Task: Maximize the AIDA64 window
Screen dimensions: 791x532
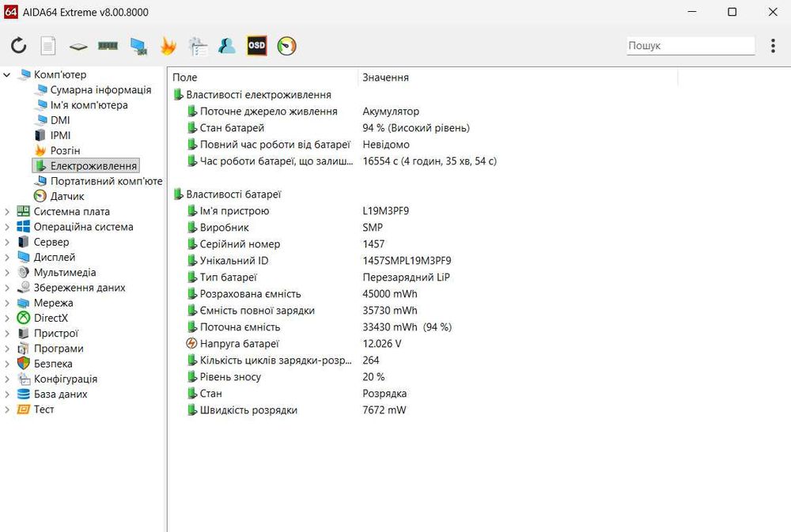Action: (732, 12)
